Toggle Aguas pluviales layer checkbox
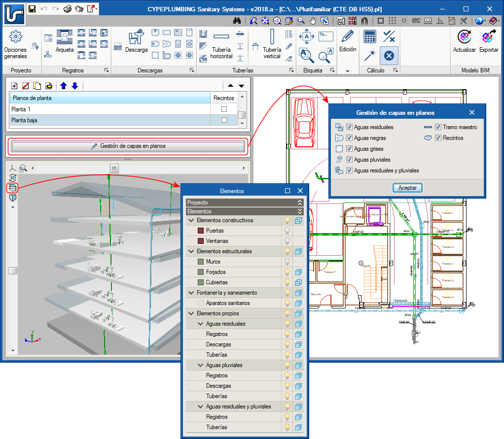The width and height of the screenshot is (504, 439). (x=349, y=159)
